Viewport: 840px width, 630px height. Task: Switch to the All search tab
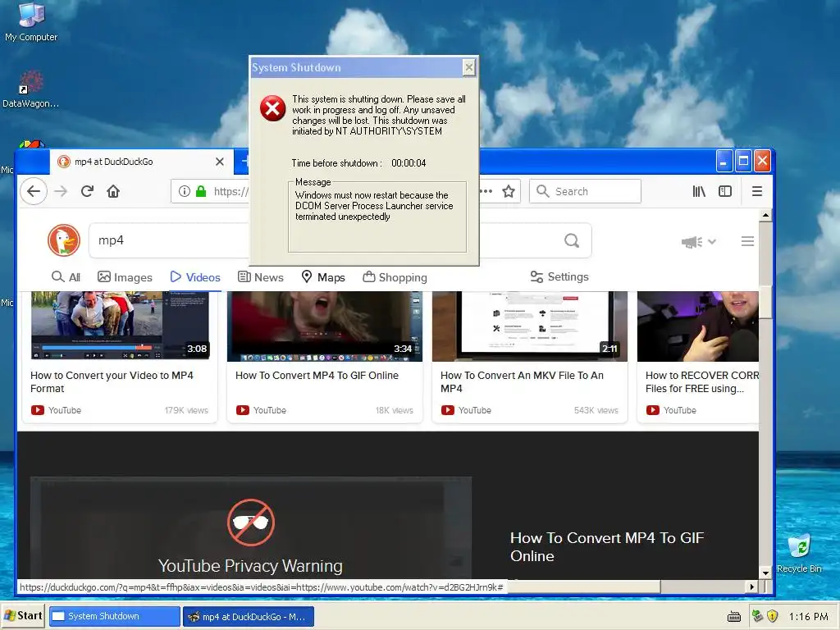66,277
